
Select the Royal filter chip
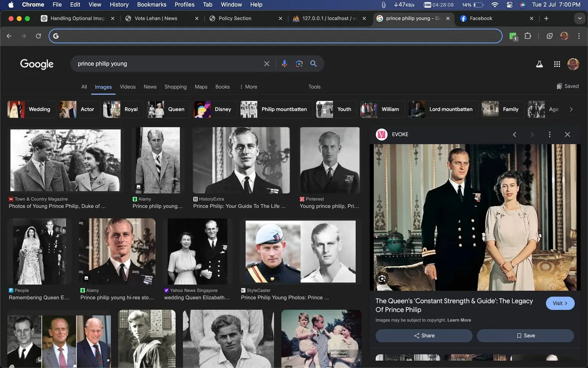click(x=123, y=109)
